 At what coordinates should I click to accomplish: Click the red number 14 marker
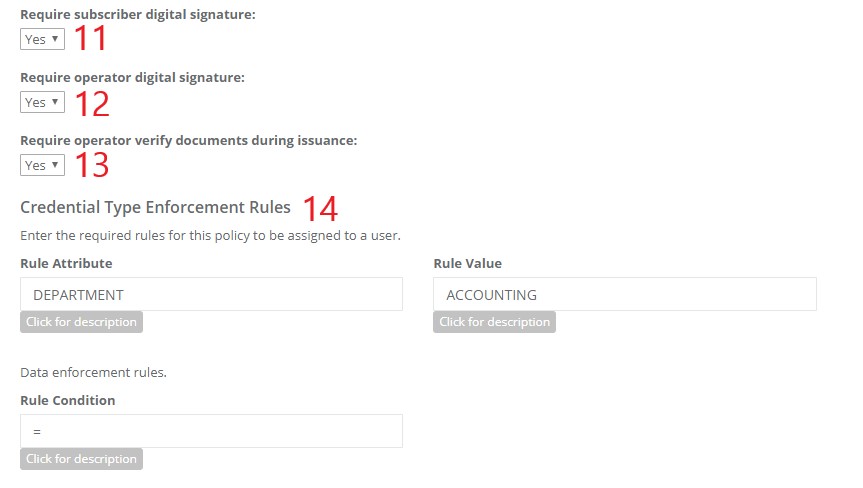pos(320,209)
